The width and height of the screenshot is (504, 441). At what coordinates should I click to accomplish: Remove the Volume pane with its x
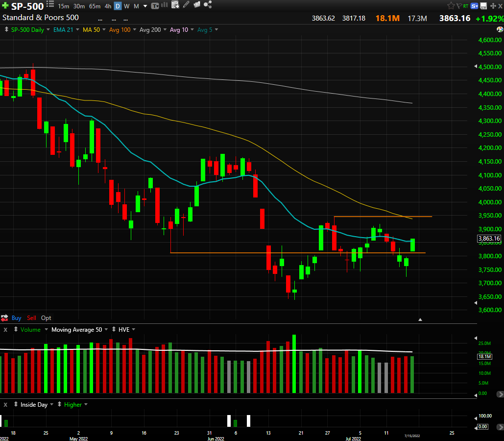(x=5, y=330)
